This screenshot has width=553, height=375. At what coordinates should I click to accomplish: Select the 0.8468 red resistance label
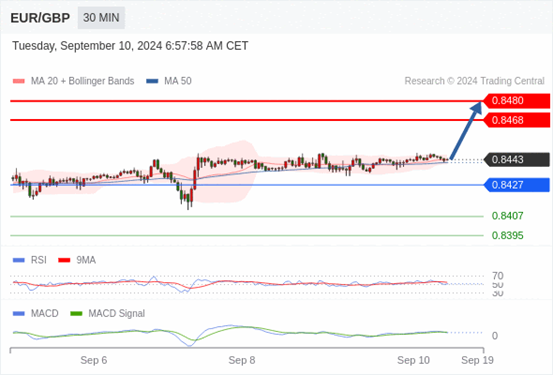pyautogui.click(x=517, y=120)
